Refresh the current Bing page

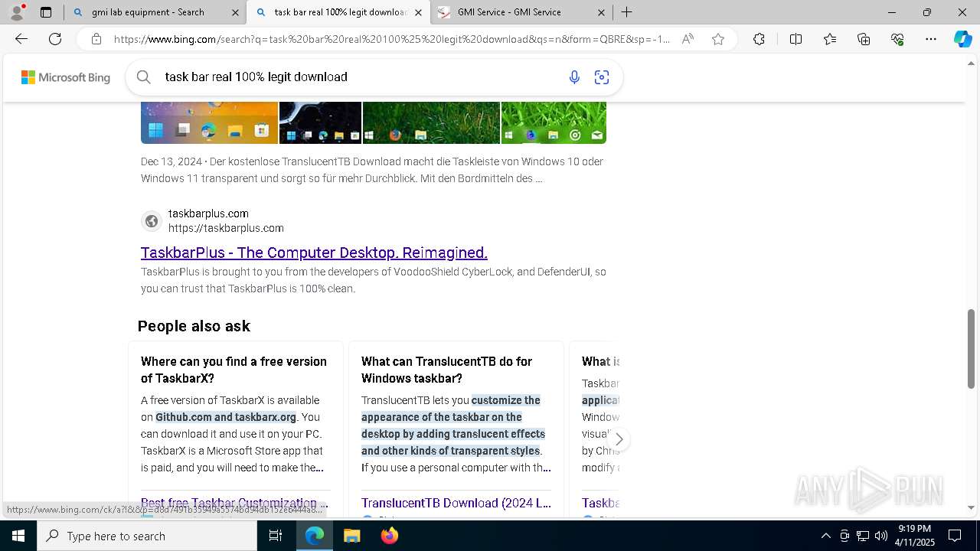pos(55,39)
